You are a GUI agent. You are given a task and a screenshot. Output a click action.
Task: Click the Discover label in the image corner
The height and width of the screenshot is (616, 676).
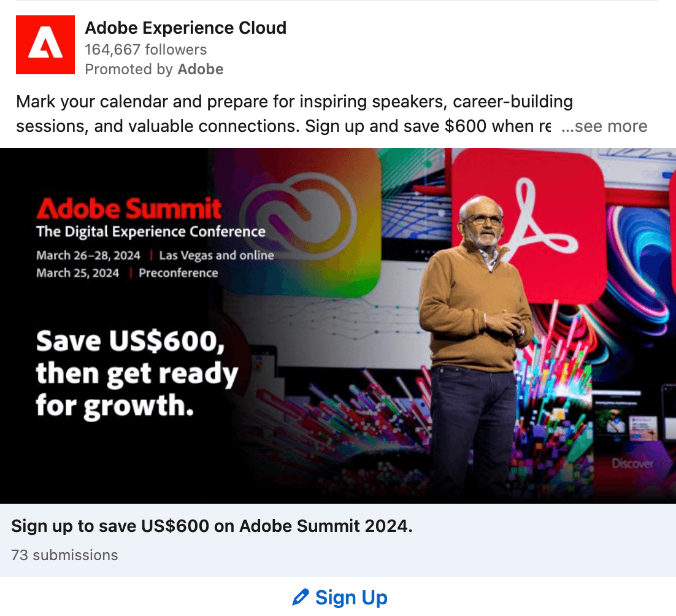coord(632,463)
